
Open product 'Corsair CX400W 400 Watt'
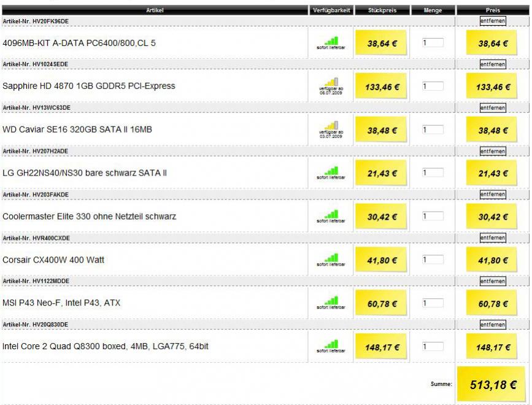pos(53,260)
